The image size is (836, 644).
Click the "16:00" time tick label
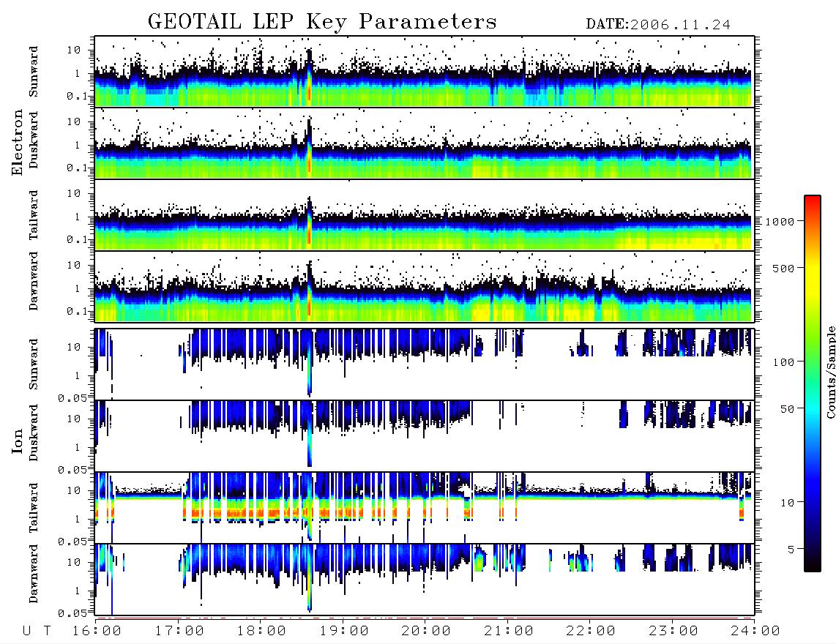point(97,631)
